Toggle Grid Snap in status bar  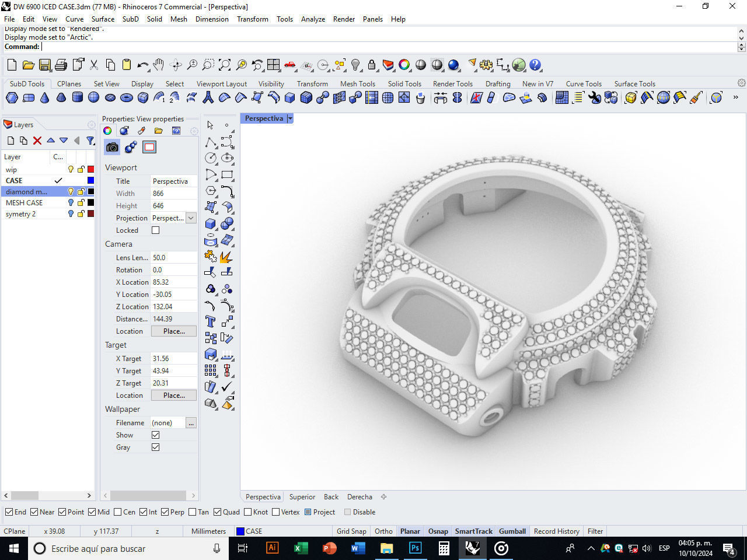coord(351,531)
